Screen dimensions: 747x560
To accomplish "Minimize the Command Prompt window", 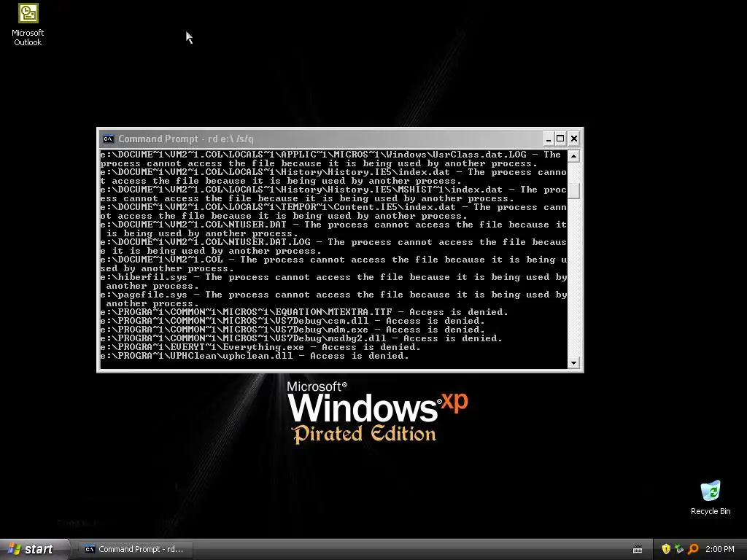I will (549, 139).
